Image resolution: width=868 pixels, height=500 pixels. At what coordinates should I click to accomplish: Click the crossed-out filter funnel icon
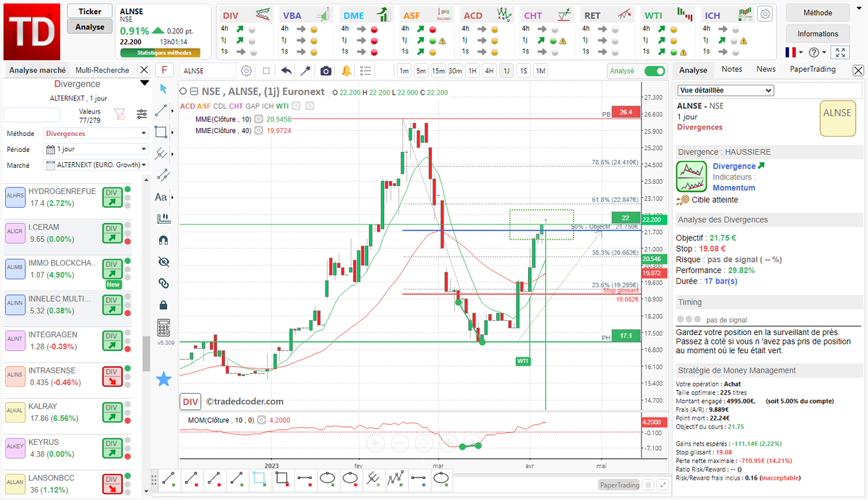click(x=120, y=114)
